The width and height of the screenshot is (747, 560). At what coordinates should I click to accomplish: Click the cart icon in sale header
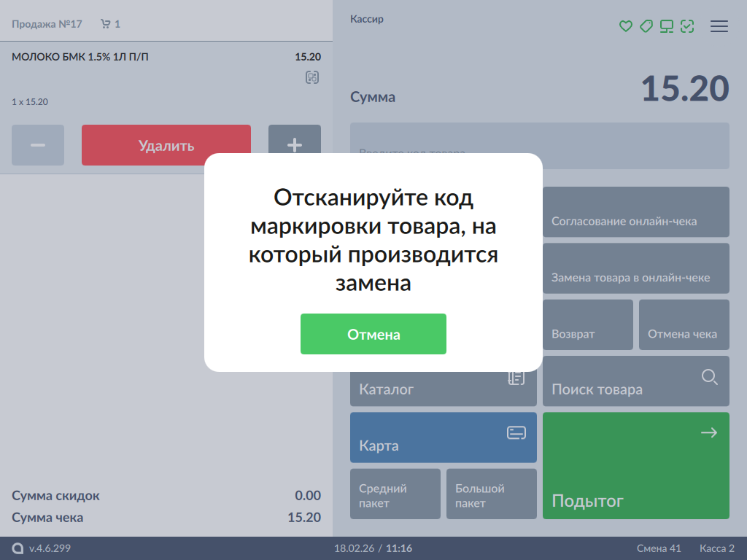[106, 24]
